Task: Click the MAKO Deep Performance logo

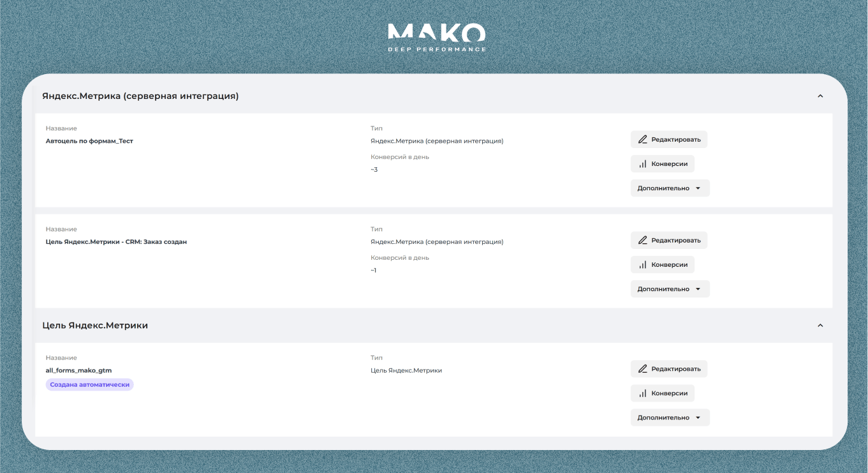Action: [x=437, y=38]
